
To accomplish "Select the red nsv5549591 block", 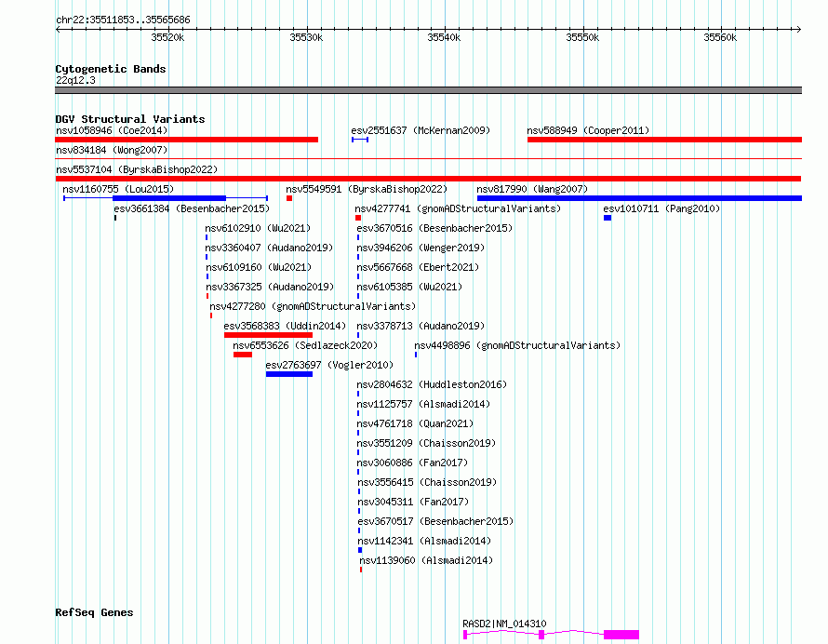I will click(x=289, y=198).
